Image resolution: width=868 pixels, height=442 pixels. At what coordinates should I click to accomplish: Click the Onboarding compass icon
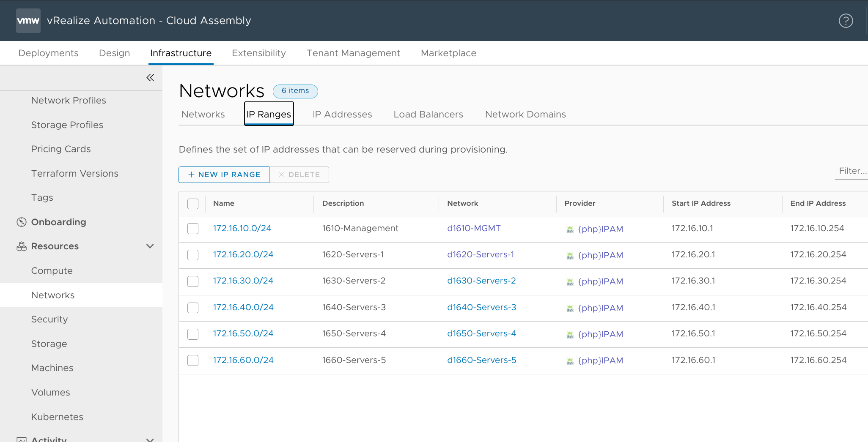(22, 222)
